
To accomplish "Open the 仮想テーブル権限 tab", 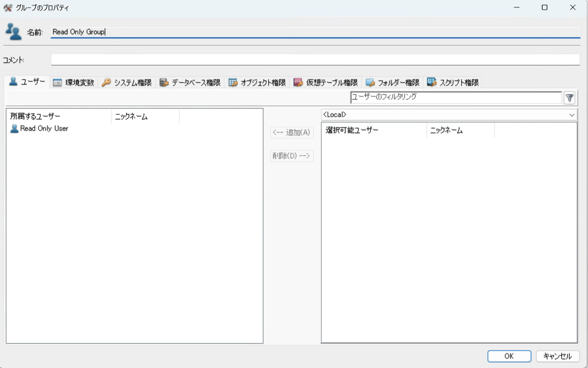I will 326,83.
